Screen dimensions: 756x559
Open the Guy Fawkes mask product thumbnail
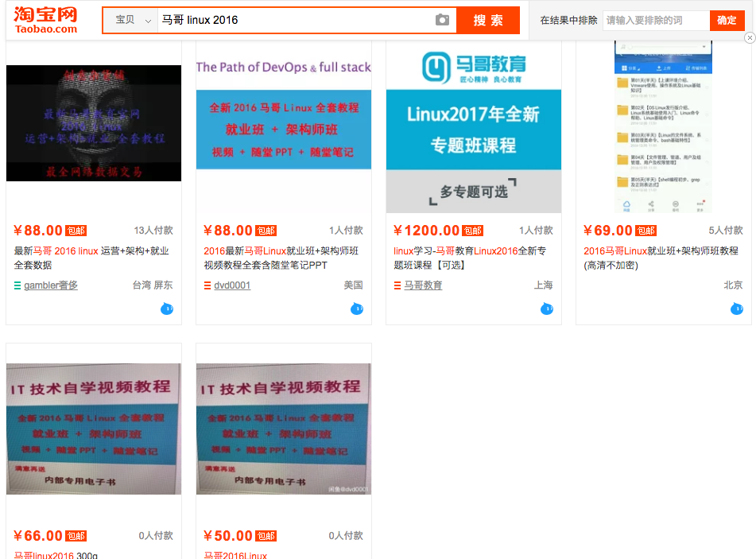(94, 123)
